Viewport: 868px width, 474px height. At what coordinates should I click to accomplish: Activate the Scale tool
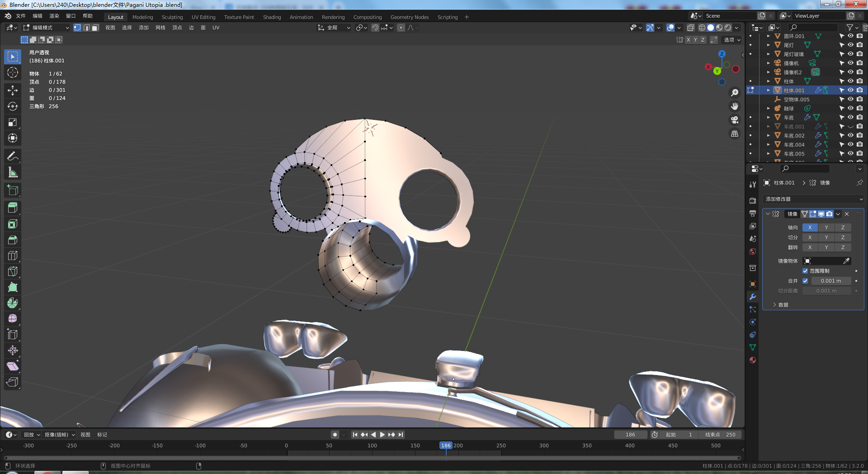click(x=13, y=122)
